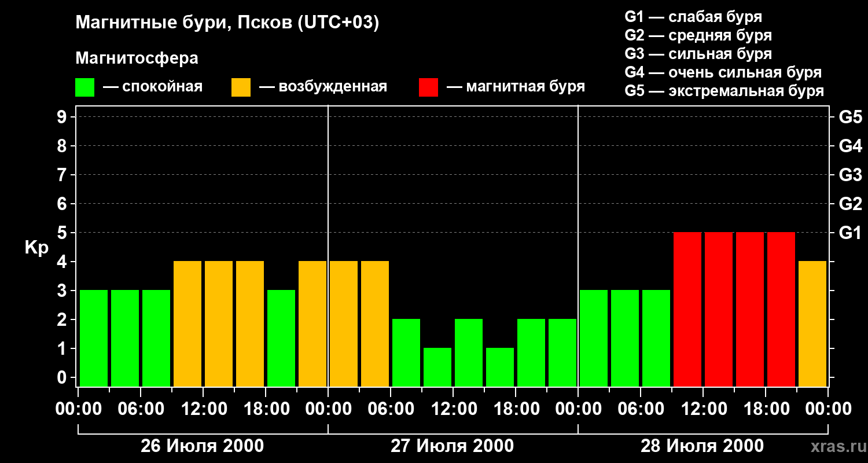Image resolution: width=868 pixels, height=463 pixels.
Task: Click the '28 Июля 2000' date label
Action: coord(703,446)
